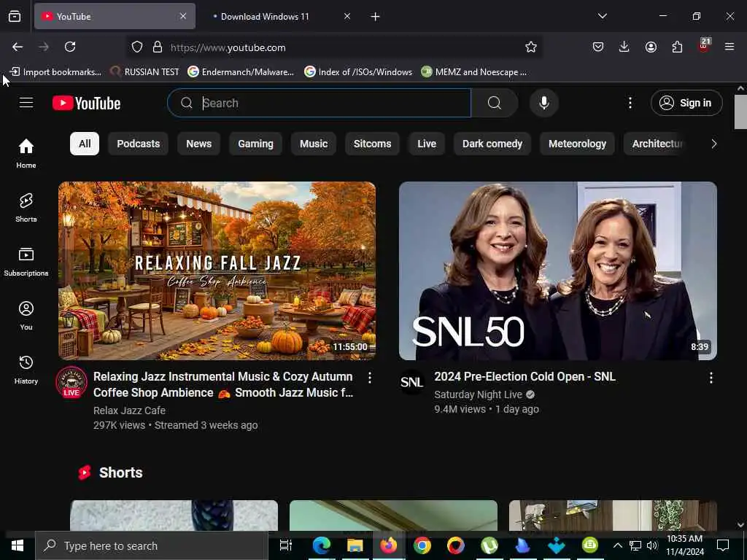Select the All category chip

tap(85, 144)
